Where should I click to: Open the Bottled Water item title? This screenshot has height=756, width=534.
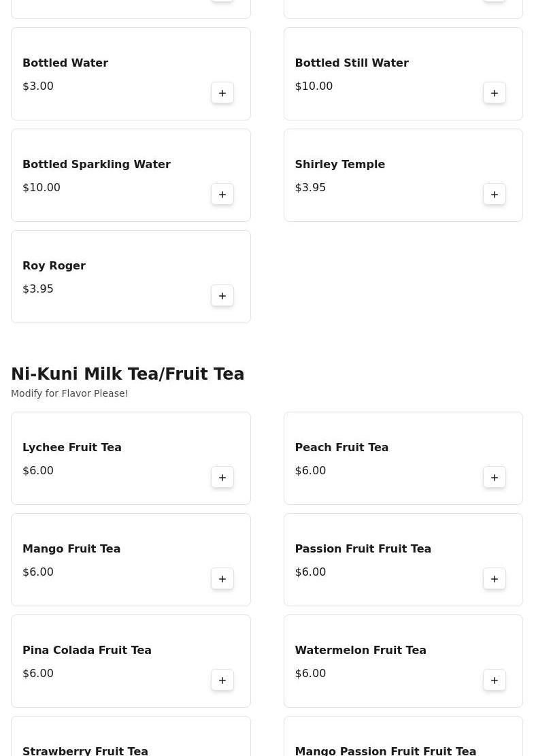[x=65, y=63]
